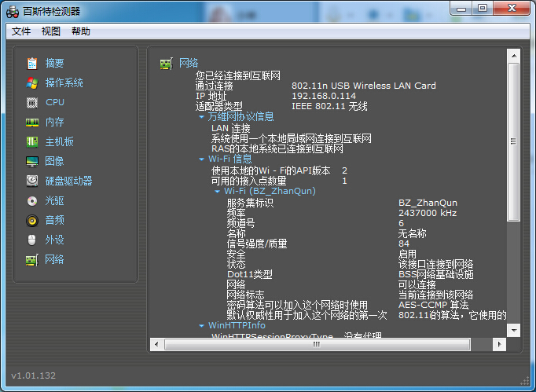Click the BSS网络基础设施 value
Viewport: 536px width, 392px height.
(x=436, y=274)
